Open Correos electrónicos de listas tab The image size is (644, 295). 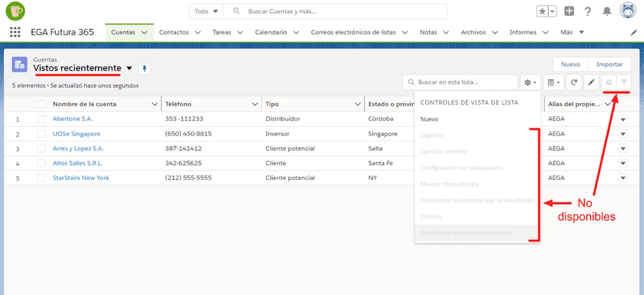click(x=353, y=32)
